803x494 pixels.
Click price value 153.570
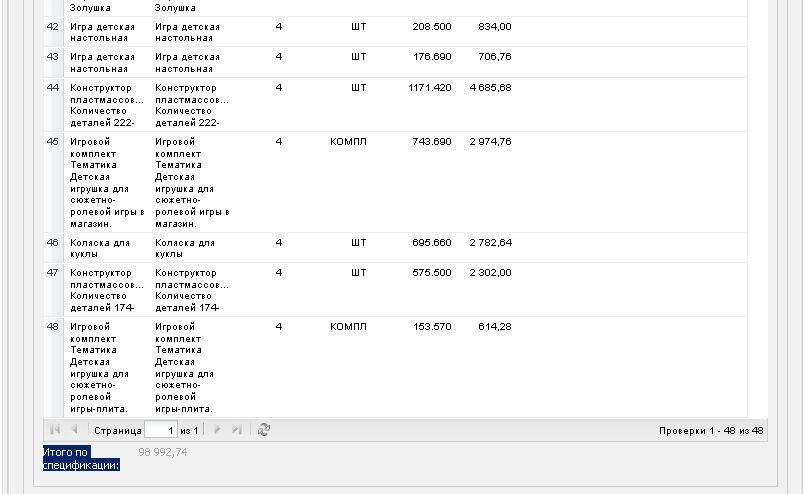432,327
